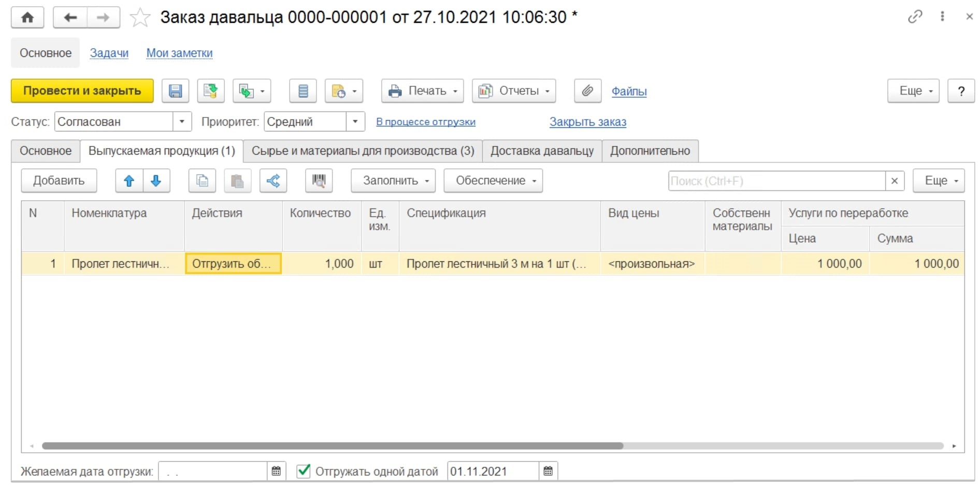Screen dimensions: 980x488
Task: Click Добавить button
Action: (x=59, y=181)
